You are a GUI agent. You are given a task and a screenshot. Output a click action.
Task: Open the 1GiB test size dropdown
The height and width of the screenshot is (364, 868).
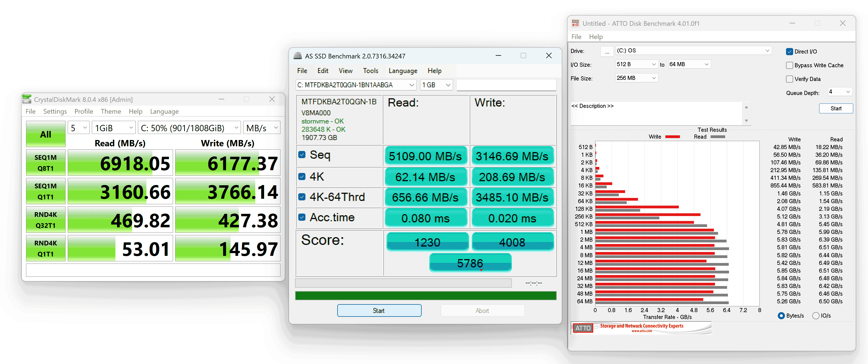pos(114,128)
